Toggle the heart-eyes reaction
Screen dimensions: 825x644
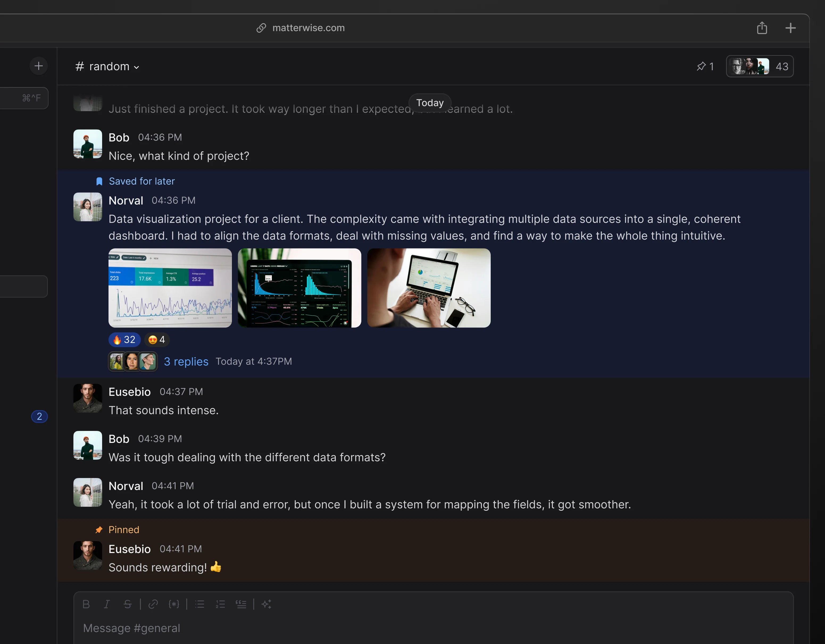coord(156,340)
